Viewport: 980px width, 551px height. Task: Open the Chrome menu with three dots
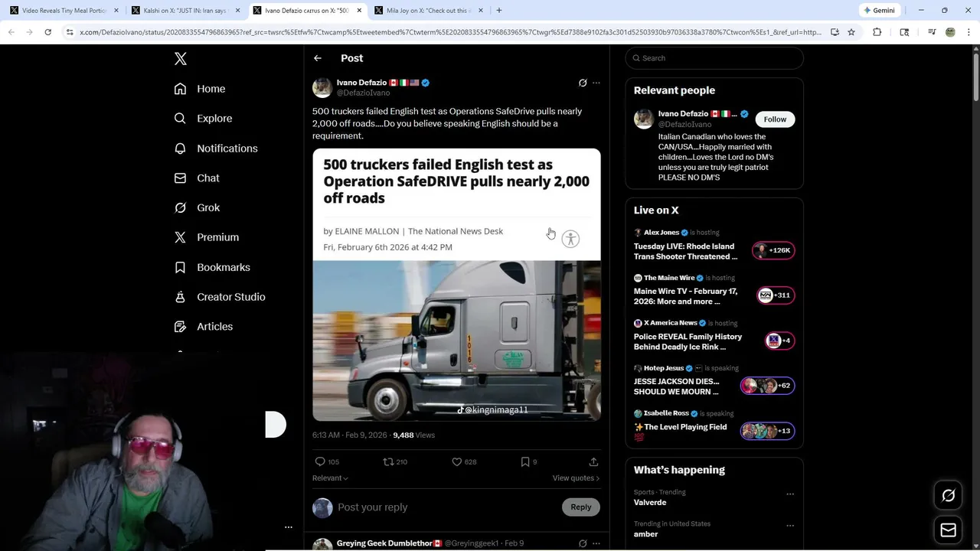pyautogui.click(x=969, y=32)
